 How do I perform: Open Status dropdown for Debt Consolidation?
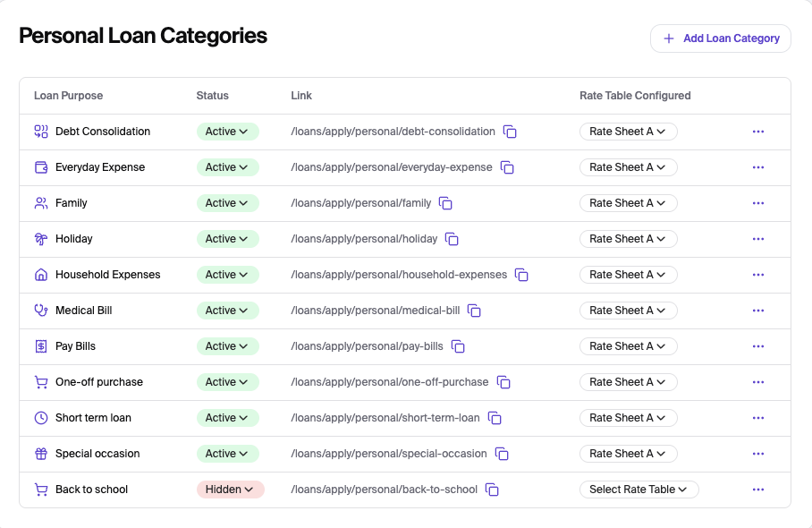pyautogui.click(x=227, y=132)
